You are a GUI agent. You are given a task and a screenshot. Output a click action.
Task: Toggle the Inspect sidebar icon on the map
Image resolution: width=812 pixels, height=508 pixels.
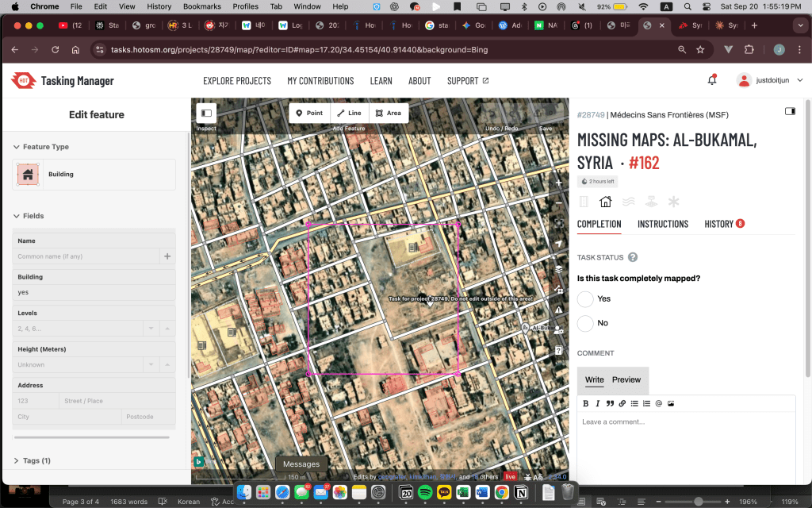tap(206, 114)
